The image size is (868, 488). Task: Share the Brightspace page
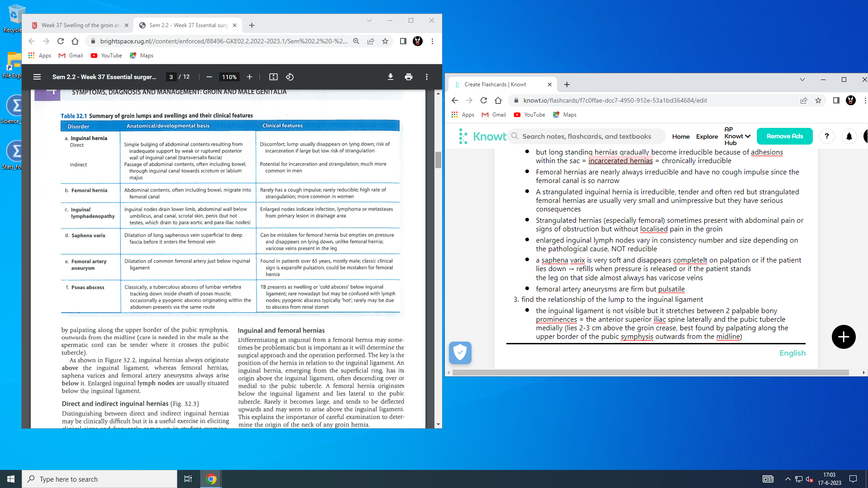[x=371, y=41]
